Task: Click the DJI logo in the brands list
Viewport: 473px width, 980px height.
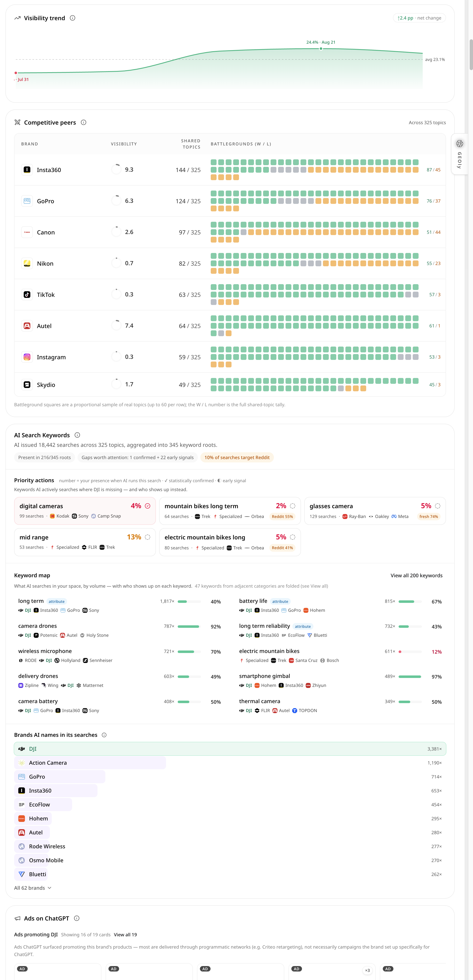Action: click(22, 749)
